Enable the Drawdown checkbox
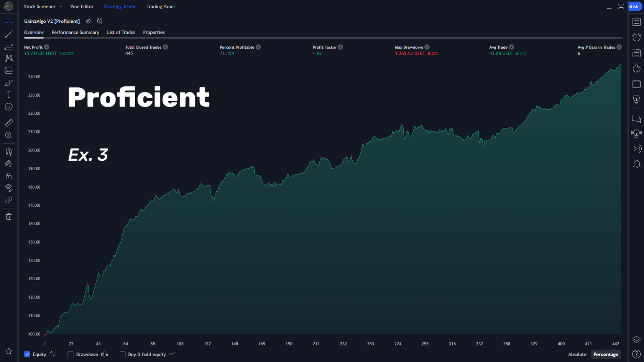The height and width of the screenshot is (362, 644). (71, 354)
